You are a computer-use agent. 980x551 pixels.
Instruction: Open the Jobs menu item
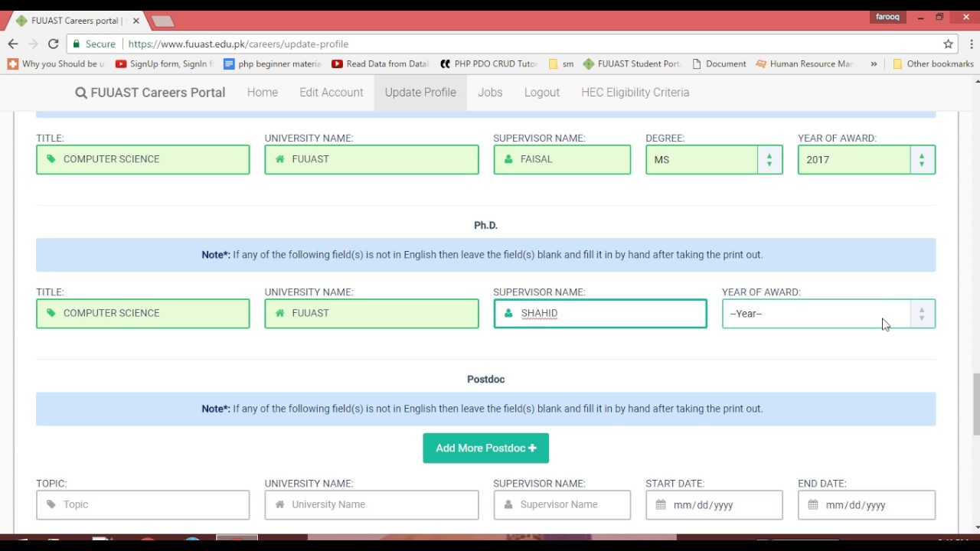[x=490, y=93]
